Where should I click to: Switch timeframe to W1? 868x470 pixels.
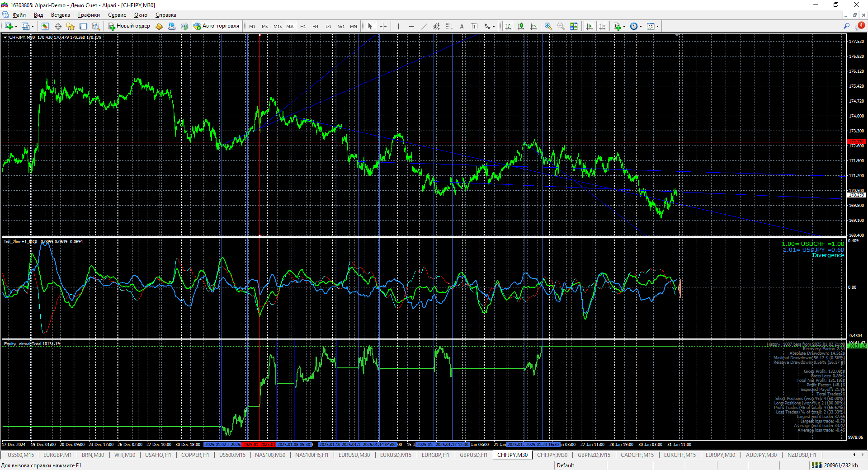pos(341,26)
